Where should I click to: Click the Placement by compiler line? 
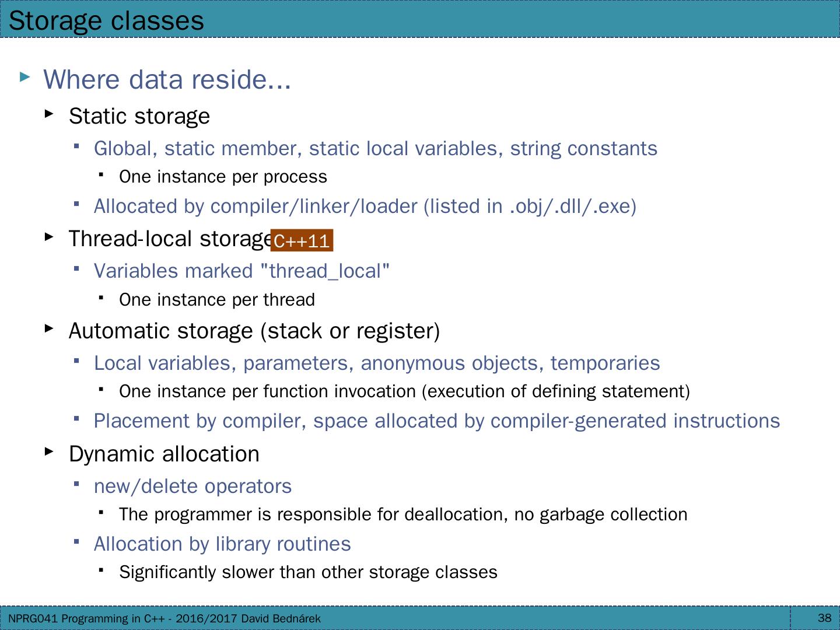(x=436, y=421)
